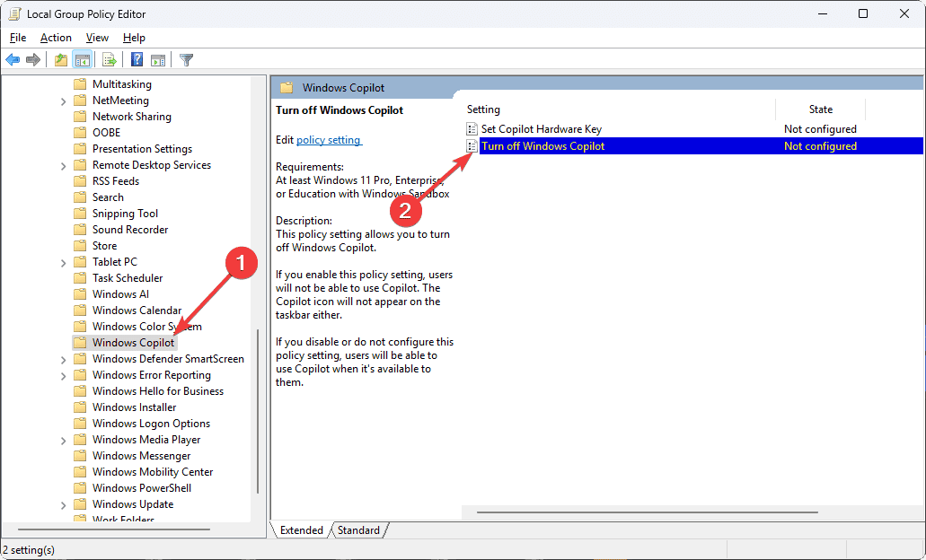Screen dimensions: 926x560
Task: Sort by the State column header
Action: point(820,109)
